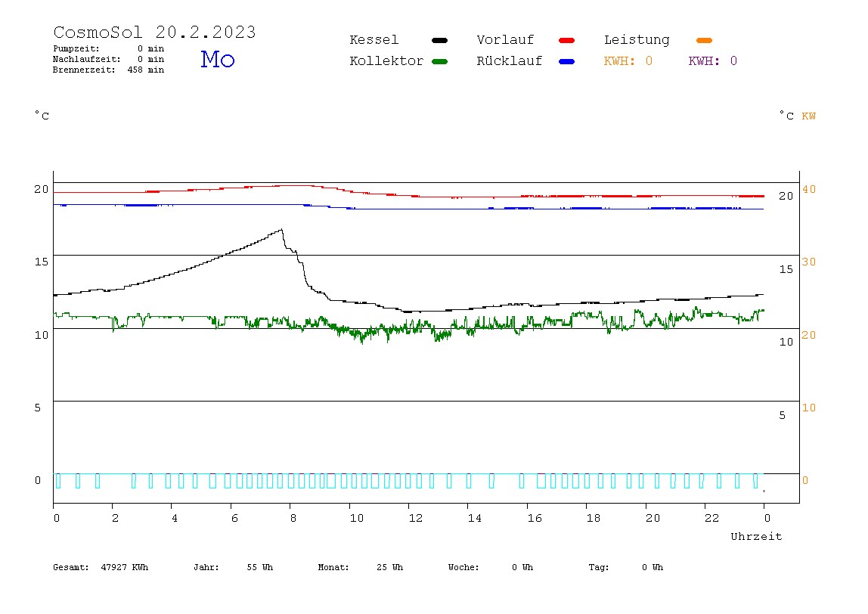
Task: Click the 'Uhrzeit' x-axis label
Action: pos(756,536)
